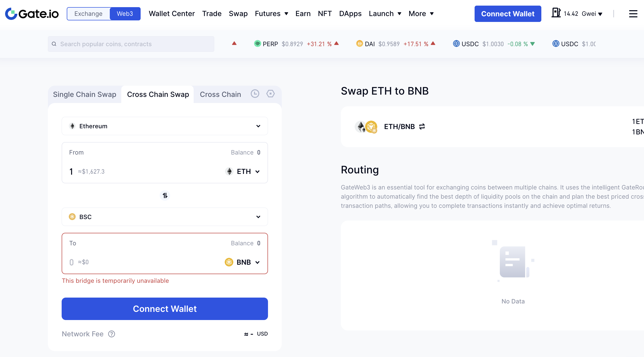Screen dimensions: 644x357
Task: Open the BNB token selector
Action: click(x=243, y=262)
